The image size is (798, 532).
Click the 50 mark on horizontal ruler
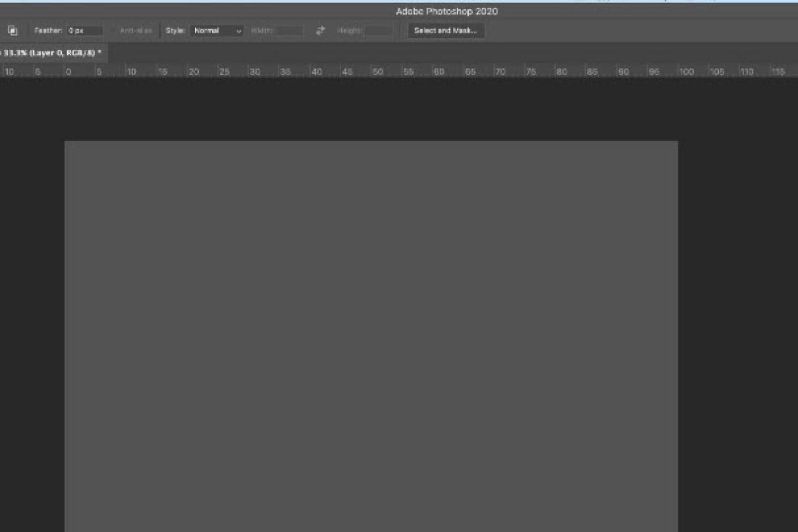coord(377,71)
